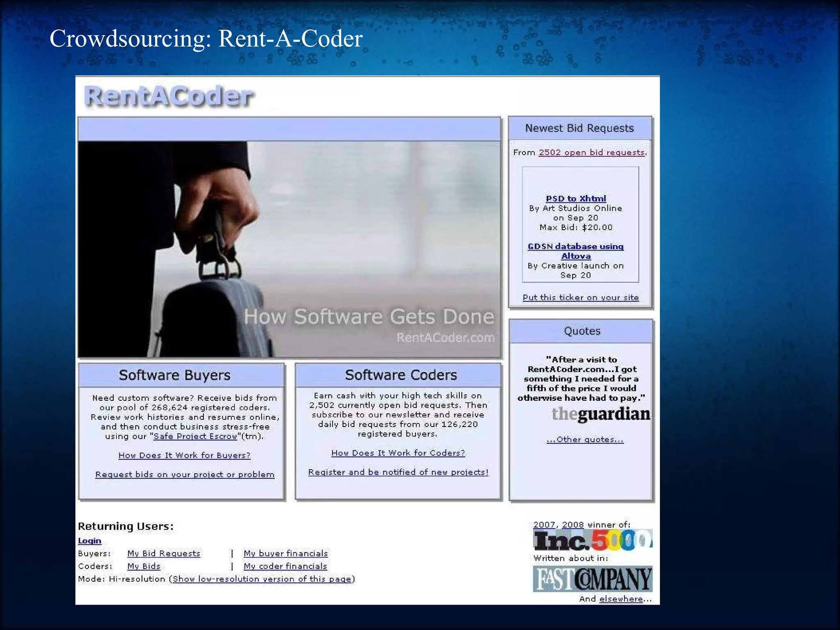Open 'My Bids' for coders

[x=144, y=566]
